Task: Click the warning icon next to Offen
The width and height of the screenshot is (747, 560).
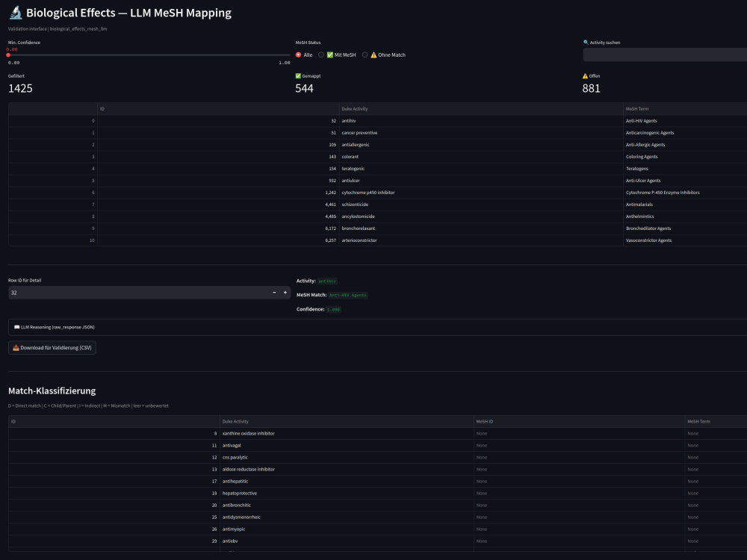Action: pos(585,75)
